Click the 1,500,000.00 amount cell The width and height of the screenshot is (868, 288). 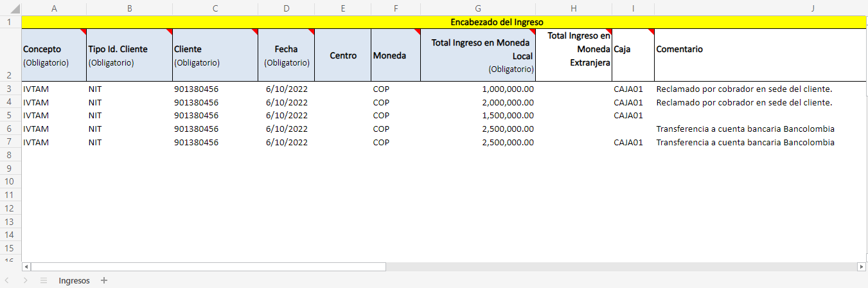click(x=477, y=116)
